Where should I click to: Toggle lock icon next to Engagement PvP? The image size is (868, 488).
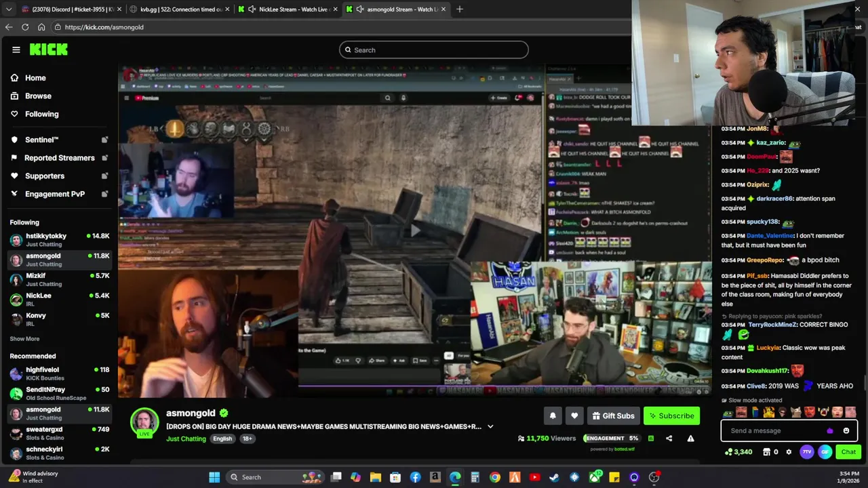point(104,194)
